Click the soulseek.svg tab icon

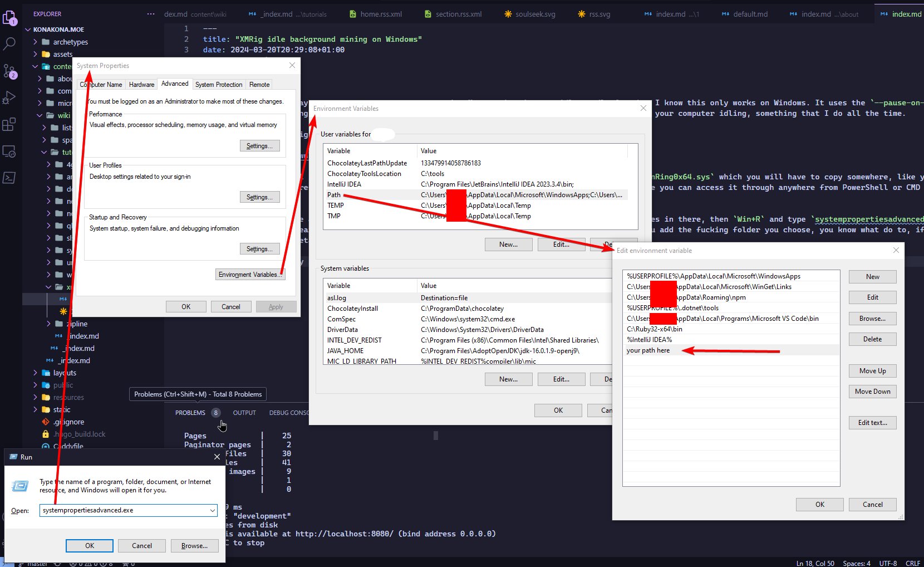click(x=508, y=14)
